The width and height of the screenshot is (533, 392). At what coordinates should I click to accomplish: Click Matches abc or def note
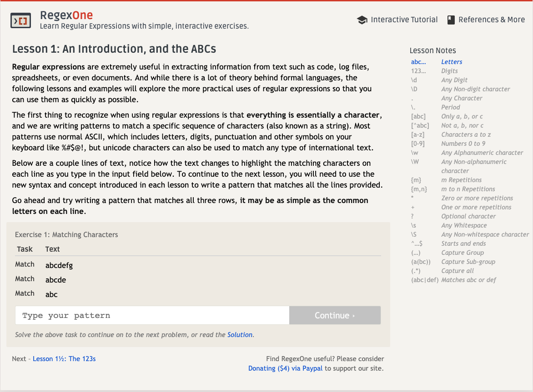click(x=468, y=280)
